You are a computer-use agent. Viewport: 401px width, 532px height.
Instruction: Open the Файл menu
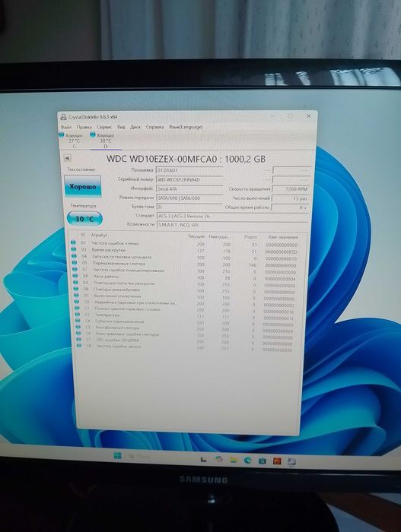click(x=66, y=127)
